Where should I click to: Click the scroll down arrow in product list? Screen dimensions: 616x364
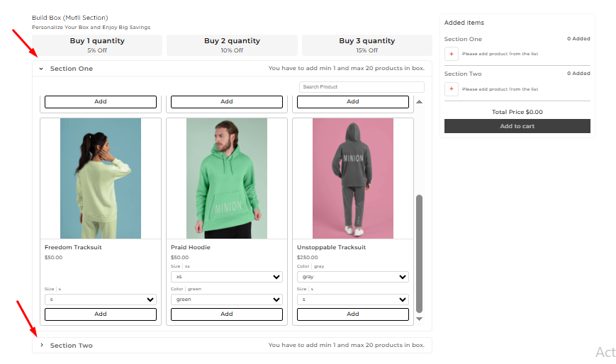click(419, 319)
